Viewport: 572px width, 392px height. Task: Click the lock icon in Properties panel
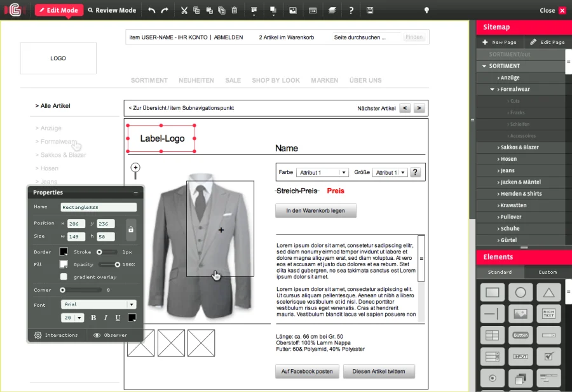[x=130, y=230]
